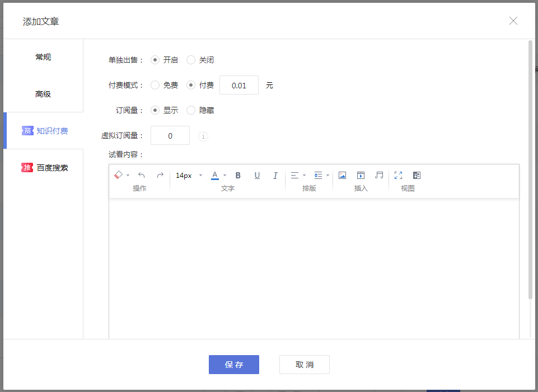The image size is (538, 392).
Task: Click the source code view icon
Action: point(417,176)
